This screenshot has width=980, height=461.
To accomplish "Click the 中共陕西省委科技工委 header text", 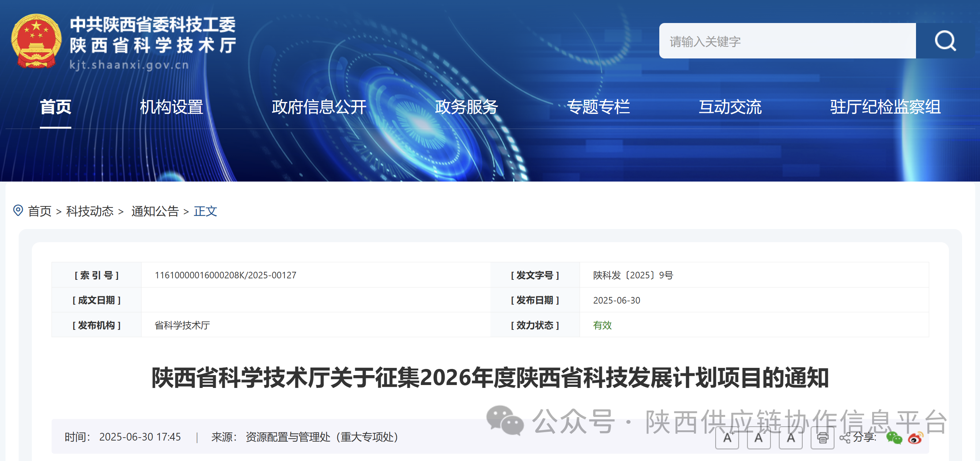I will coord(153,25).
